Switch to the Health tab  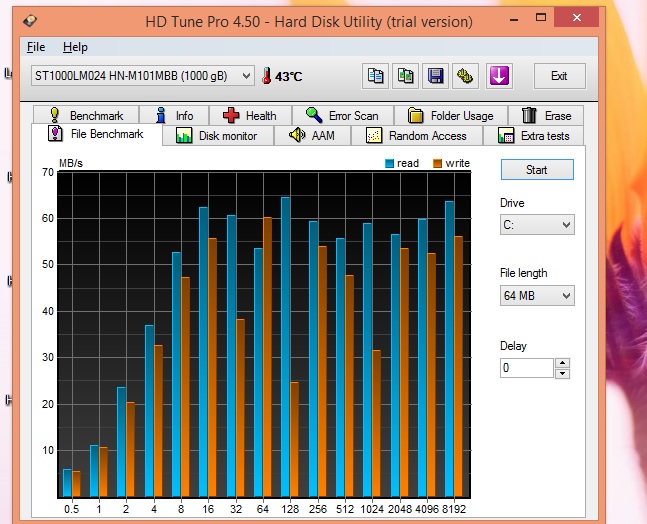coord(250,115)
